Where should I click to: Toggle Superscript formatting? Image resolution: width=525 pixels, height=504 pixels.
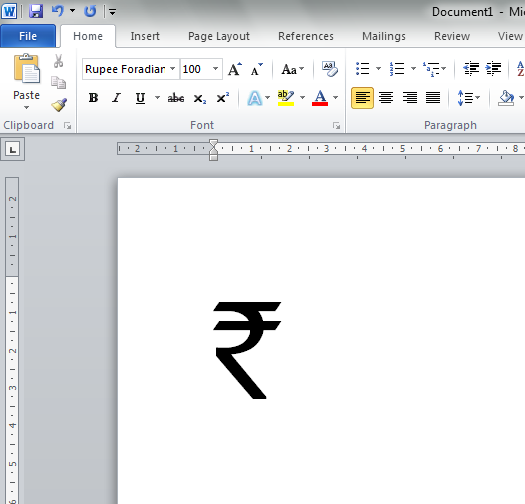point(223,97)
